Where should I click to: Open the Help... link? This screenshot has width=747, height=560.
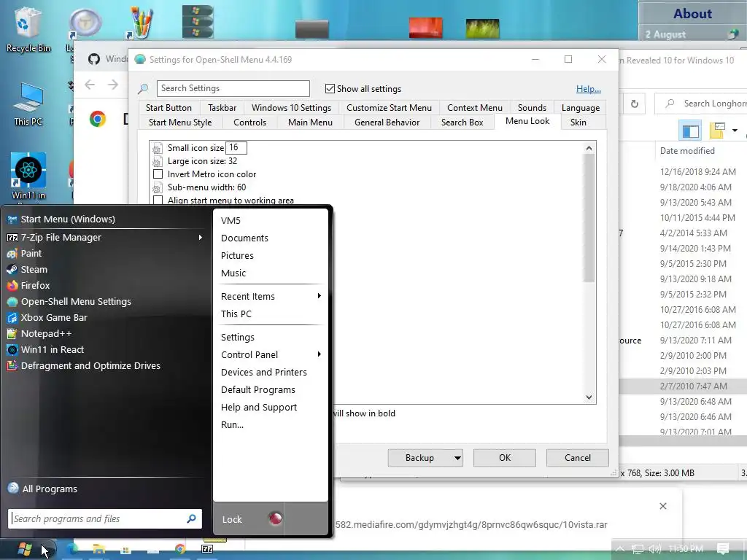click(589, 89)
